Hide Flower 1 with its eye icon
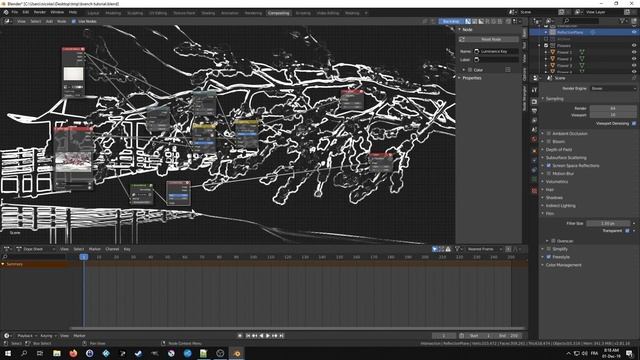This screenshot has height=360, width=640. coord(634,52)
